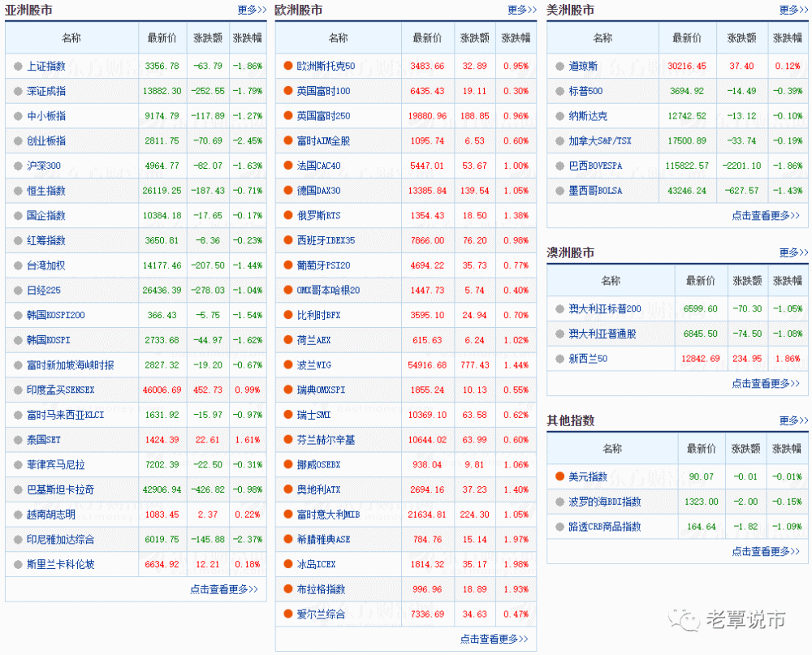Screen dimensions: 812x655
Task: Click 波兰WIG latest price 54916.68
Action: [x=427, y=365]
